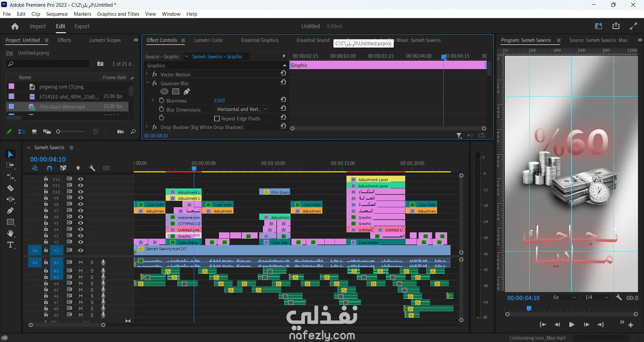The image size is (644, 342).
Task: Open Source Graphic clip dropdown
Action: 186,56
